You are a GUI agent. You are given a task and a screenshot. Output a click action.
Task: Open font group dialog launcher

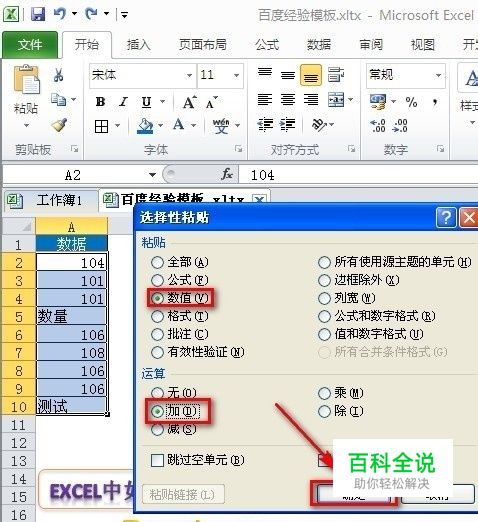pos(238,149)
